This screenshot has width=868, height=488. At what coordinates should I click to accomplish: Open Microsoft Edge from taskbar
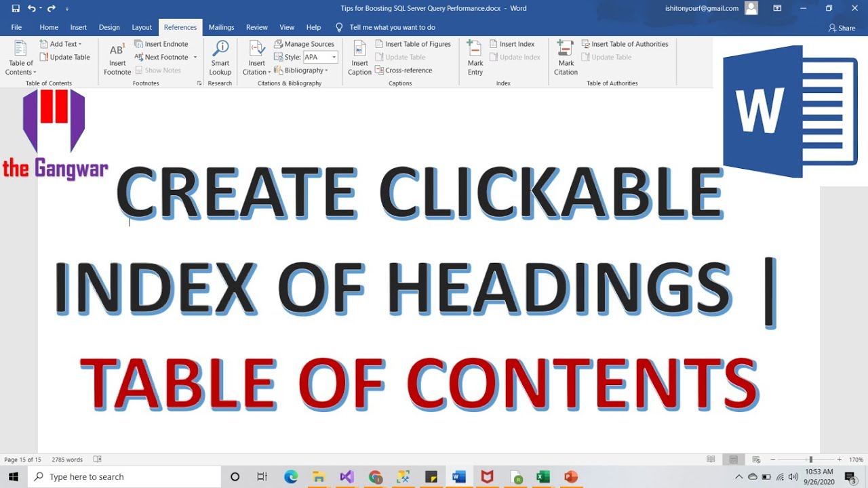[291, 477]
